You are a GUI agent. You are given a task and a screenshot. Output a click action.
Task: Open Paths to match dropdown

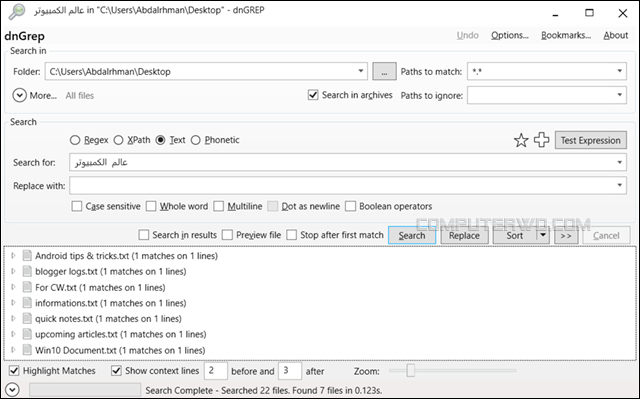click(619, 71)
